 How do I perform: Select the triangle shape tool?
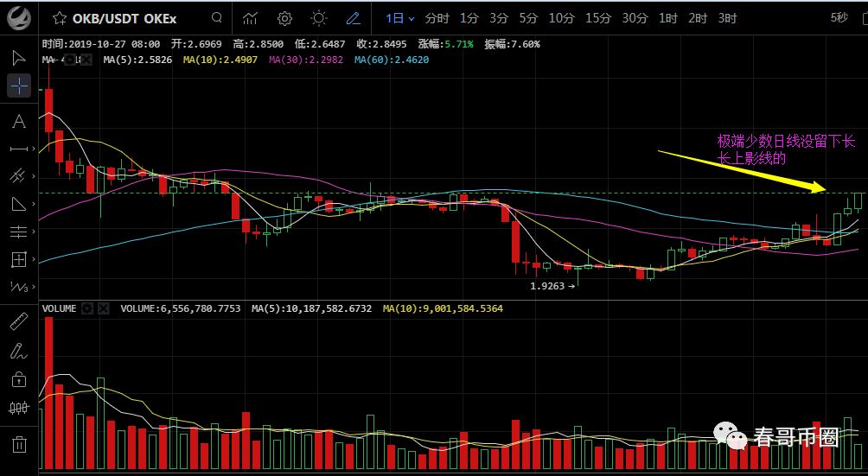pos(19,204)
